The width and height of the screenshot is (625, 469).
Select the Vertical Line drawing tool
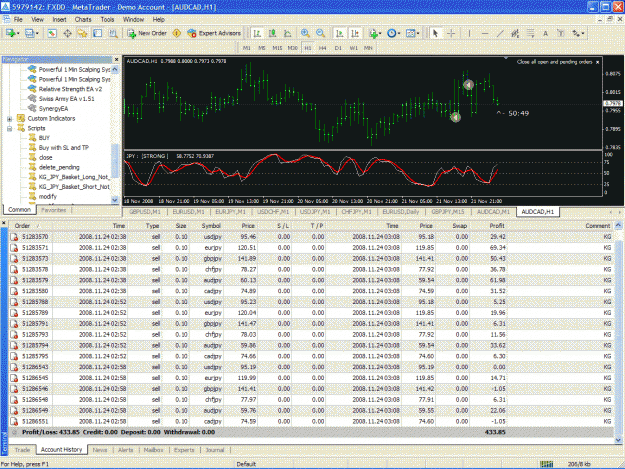point(469,33)
